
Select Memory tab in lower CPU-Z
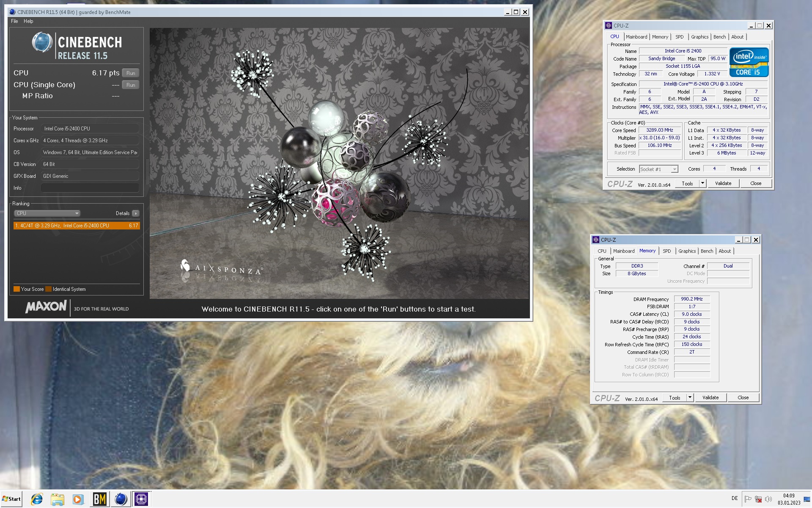pos(647,251)
